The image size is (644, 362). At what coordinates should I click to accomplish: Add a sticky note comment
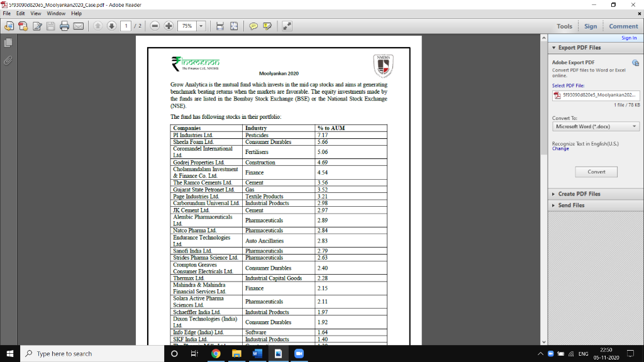253,26
